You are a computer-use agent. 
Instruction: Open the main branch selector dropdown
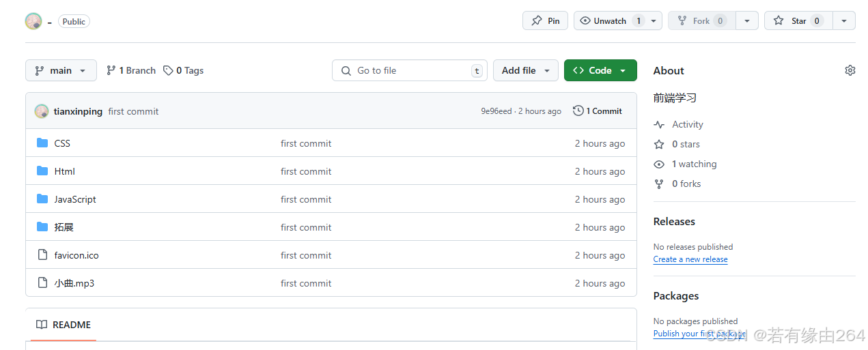[61, 70]
